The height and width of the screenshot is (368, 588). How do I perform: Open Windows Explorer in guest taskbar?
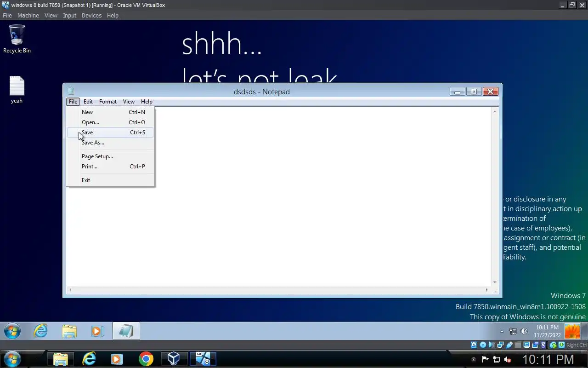click(69, 331)
